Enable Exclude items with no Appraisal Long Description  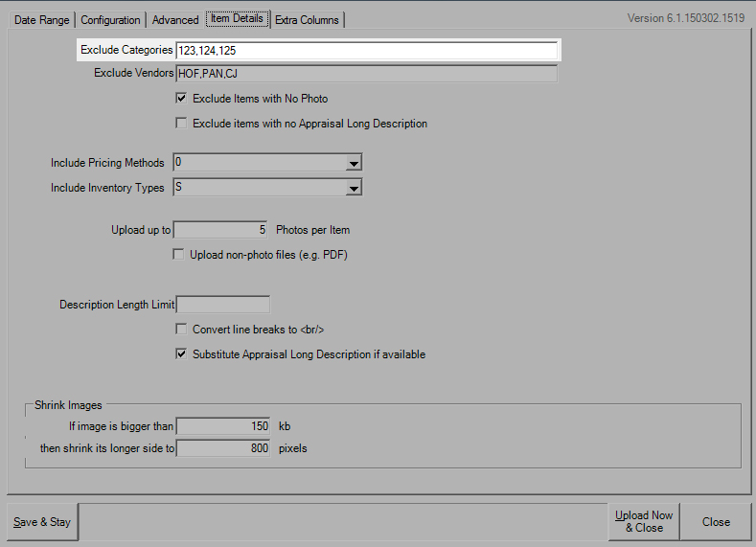tap(181, 124)
